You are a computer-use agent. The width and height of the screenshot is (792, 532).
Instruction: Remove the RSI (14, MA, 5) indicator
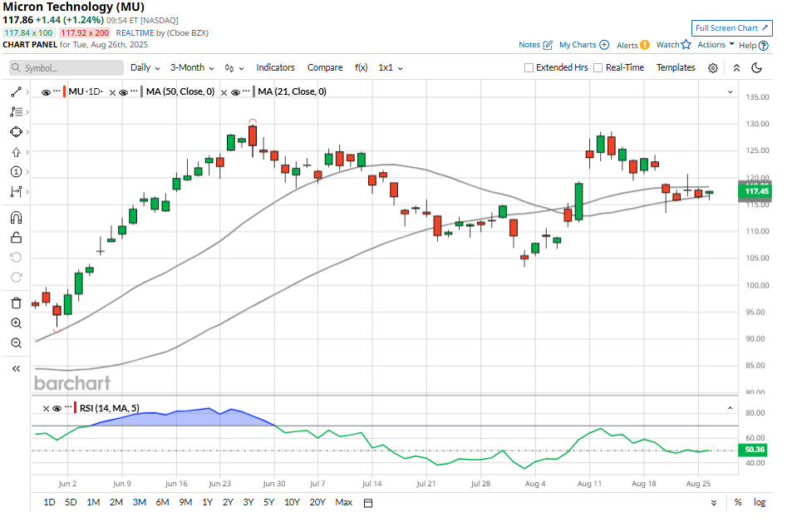tap(46, 409)
